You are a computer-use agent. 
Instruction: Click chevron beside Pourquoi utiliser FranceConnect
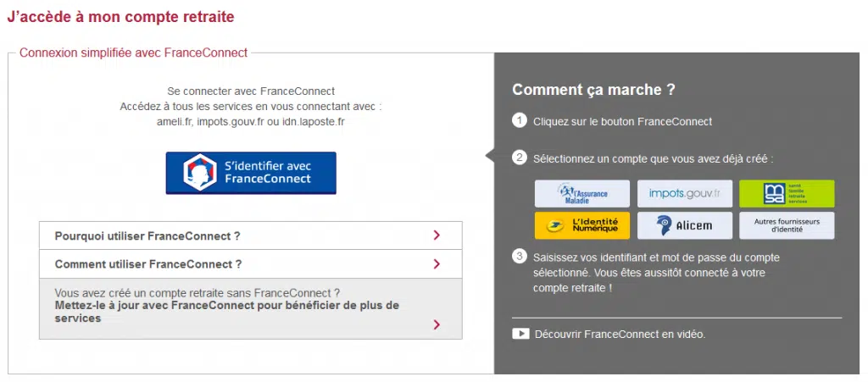pyautogui.click(x=437, y=235)
